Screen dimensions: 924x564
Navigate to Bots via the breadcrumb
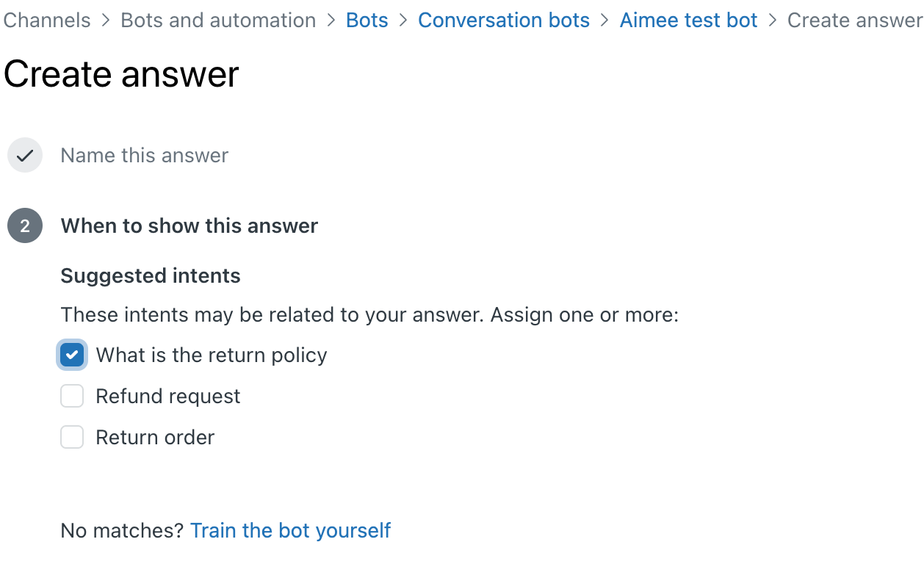(x=367, y=20)
